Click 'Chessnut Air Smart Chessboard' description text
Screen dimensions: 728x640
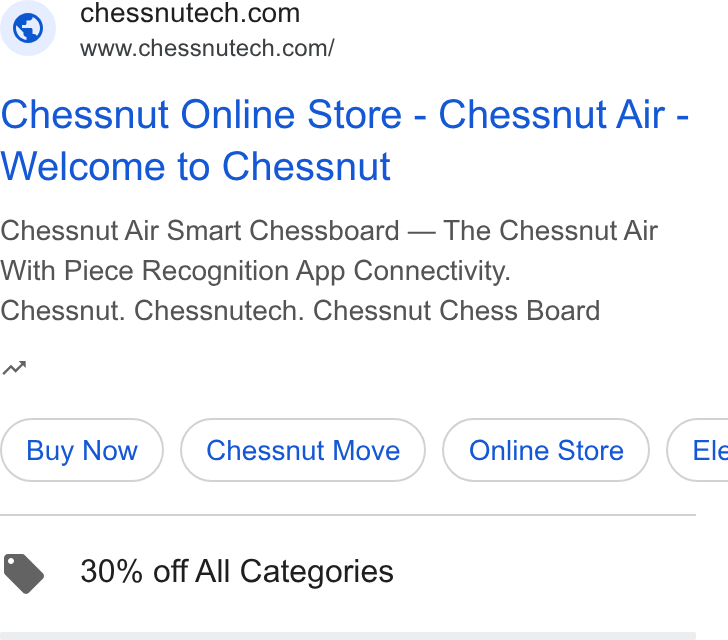[x=200, y=230]
